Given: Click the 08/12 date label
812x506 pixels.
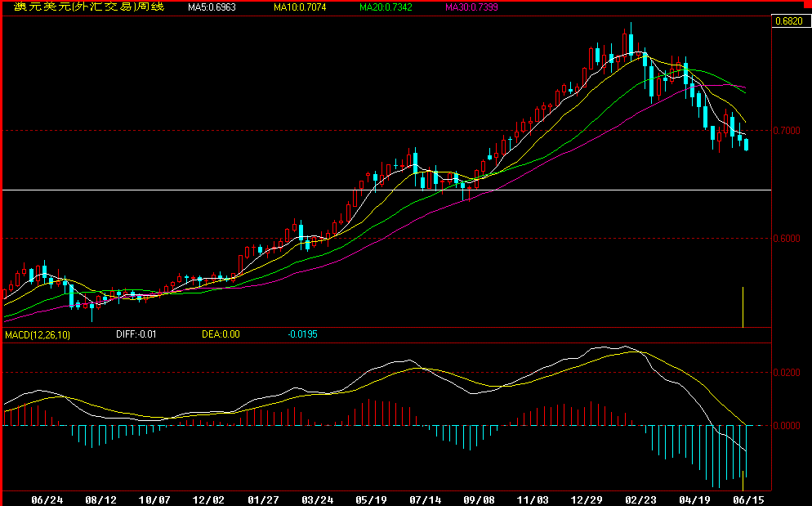Looking at the screenshot, I should 100,499.
